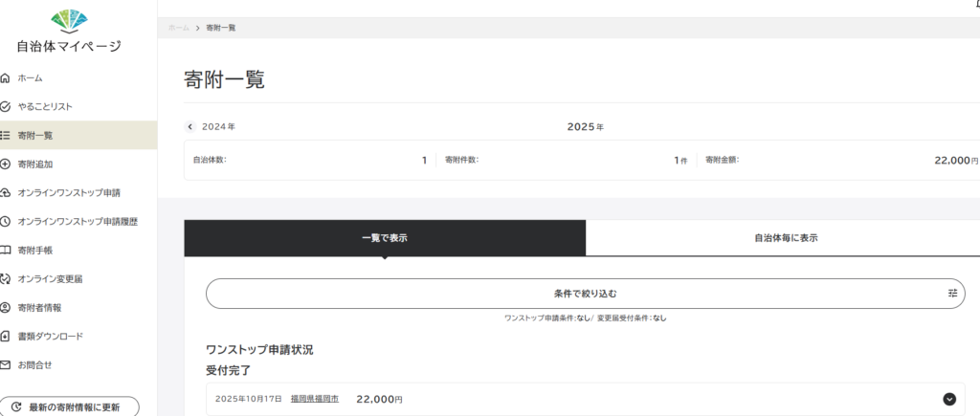The image size is (980, 416).
Task: Click the ホーム breadcrumb link
Action: [178, 28]
